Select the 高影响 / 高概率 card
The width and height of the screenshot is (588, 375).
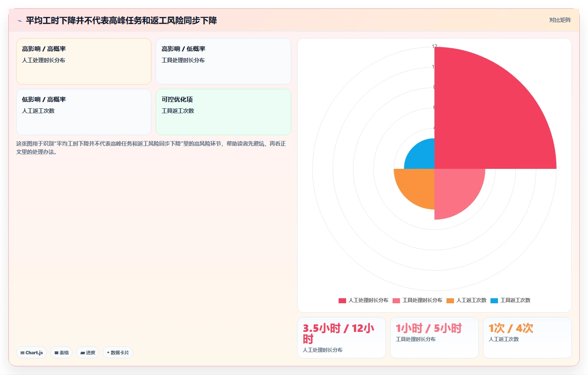[84, 61]
